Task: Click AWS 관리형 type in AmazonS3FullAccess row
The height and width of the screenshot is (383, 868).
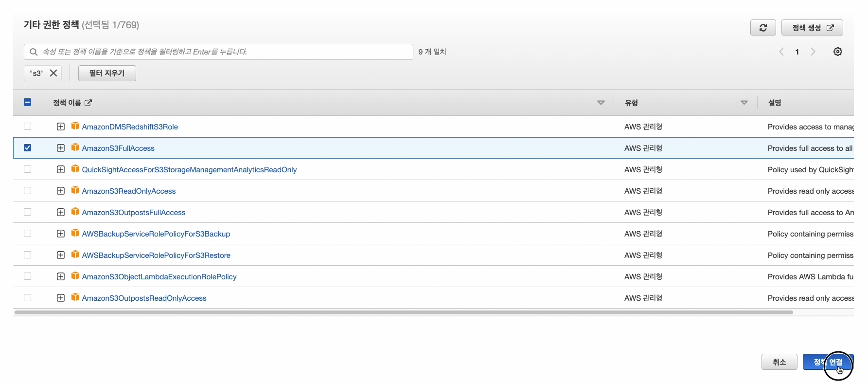Action: [643, 148]
